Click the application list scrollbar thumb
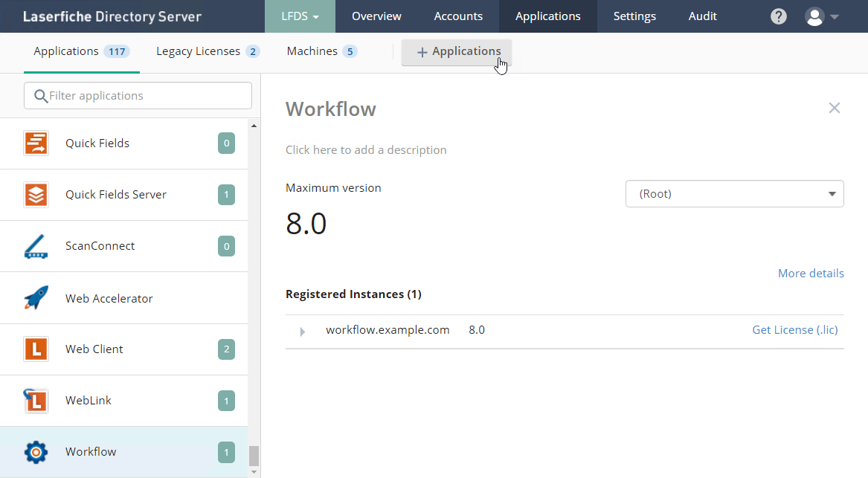This screenshot has width=868, height=478. pyautogui.click(x=254, y=456)
